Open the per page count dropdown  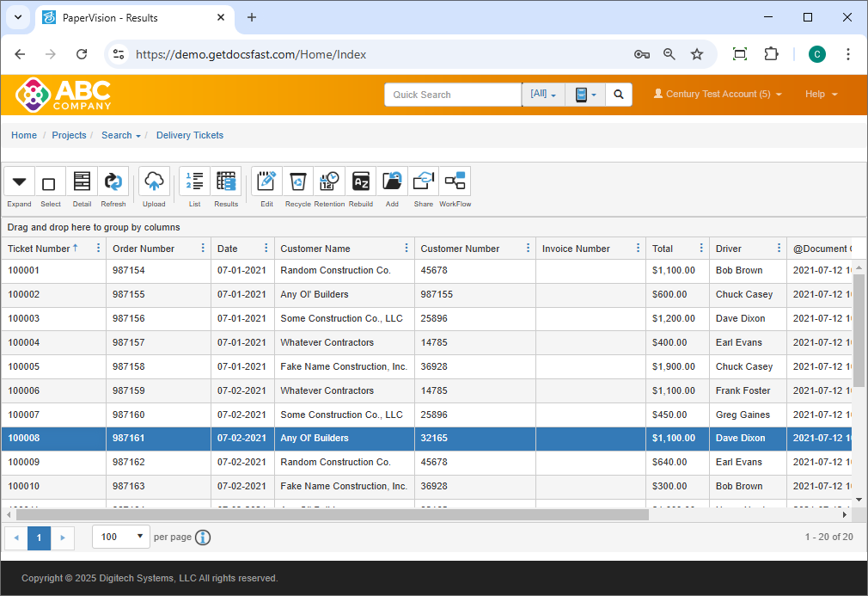click(120, 537)
